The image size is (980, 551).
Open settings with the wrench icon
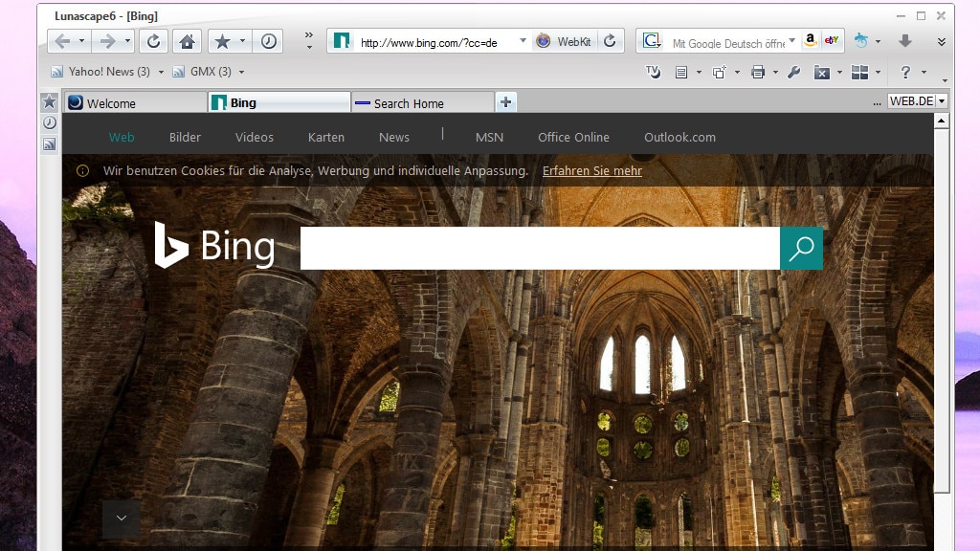coord(793,73)
